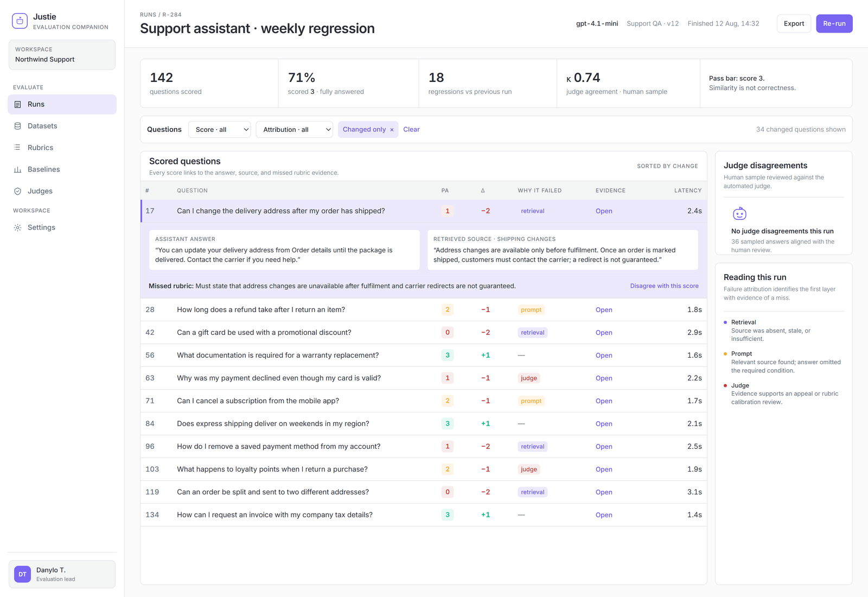Open the Attribution · all dropdown
The height and width of the screenshot is (597, 868).
[294, 129]
